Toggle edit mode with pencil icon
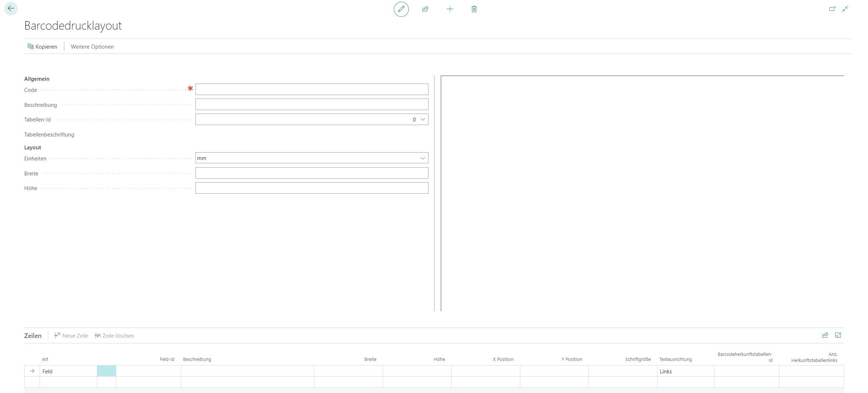 tap(401, 9)
